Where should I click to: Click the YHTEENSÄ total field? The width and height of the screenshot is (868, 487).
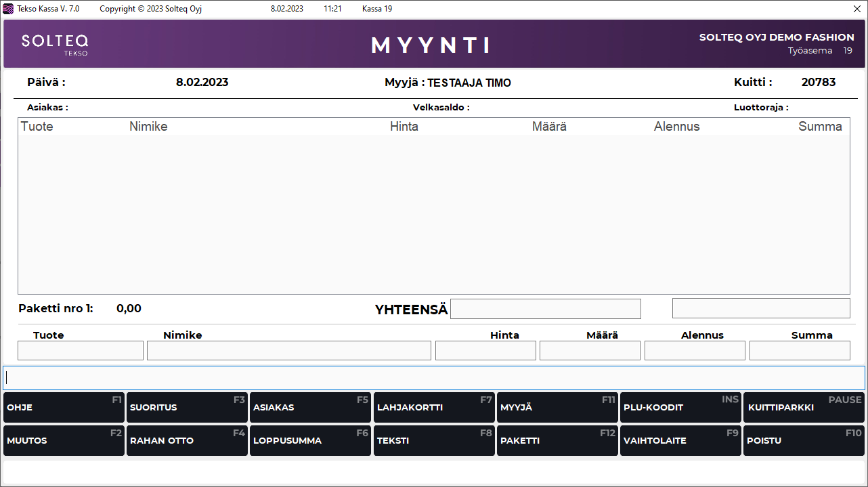tap(545, 309)
